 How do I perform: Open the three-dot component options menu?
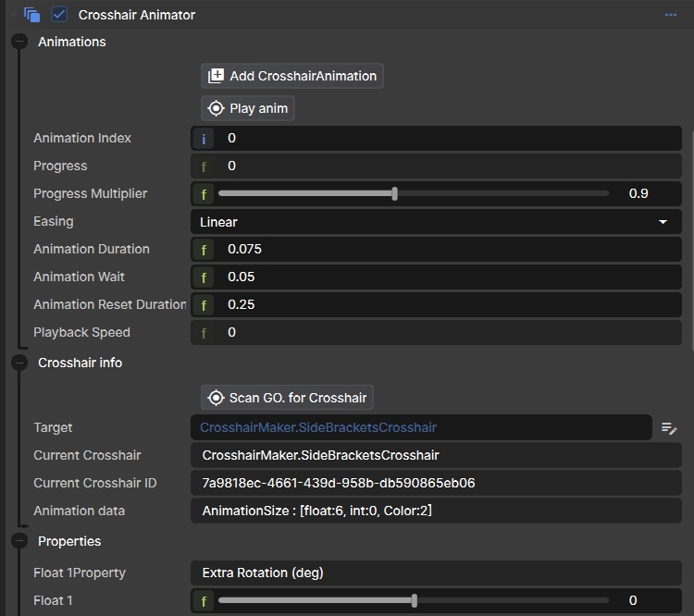[x=671, y=15]
